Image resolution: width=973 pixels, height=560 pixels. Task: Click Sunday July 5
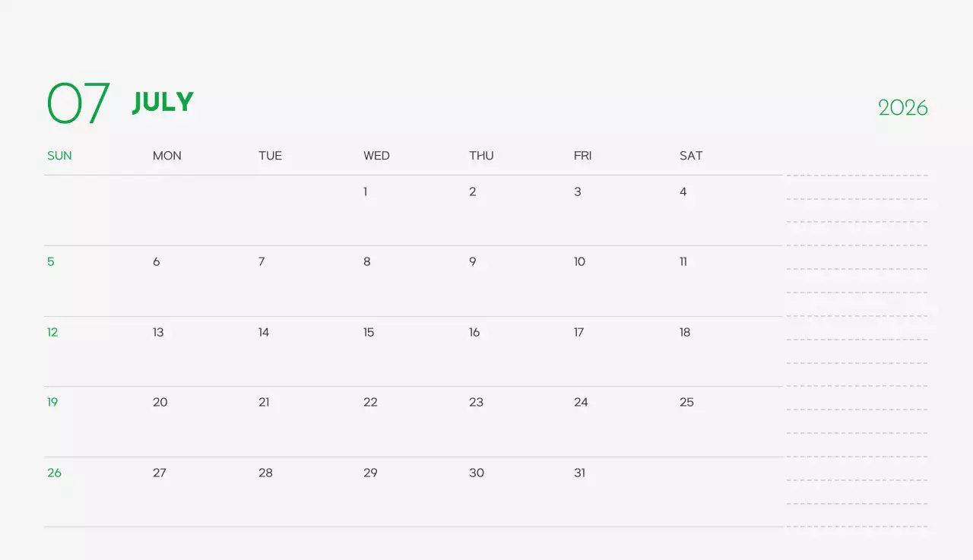(51, 262)
